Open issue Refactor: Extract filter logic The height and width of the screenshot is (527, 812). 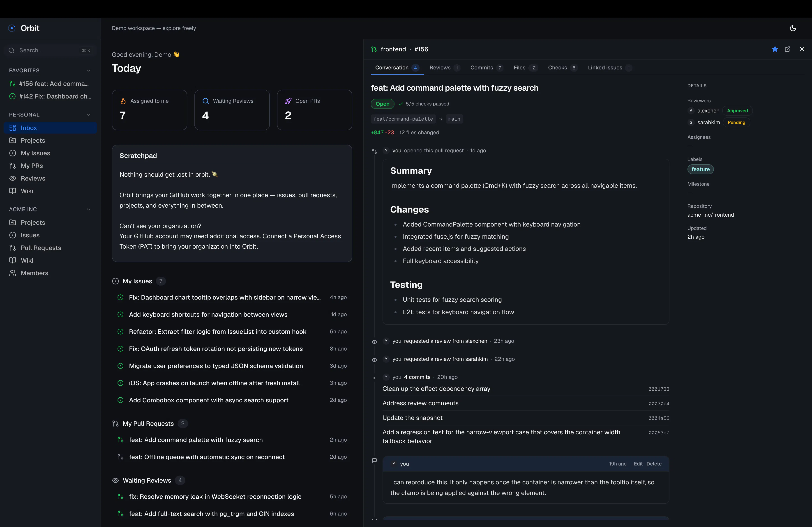click(232, 331)
